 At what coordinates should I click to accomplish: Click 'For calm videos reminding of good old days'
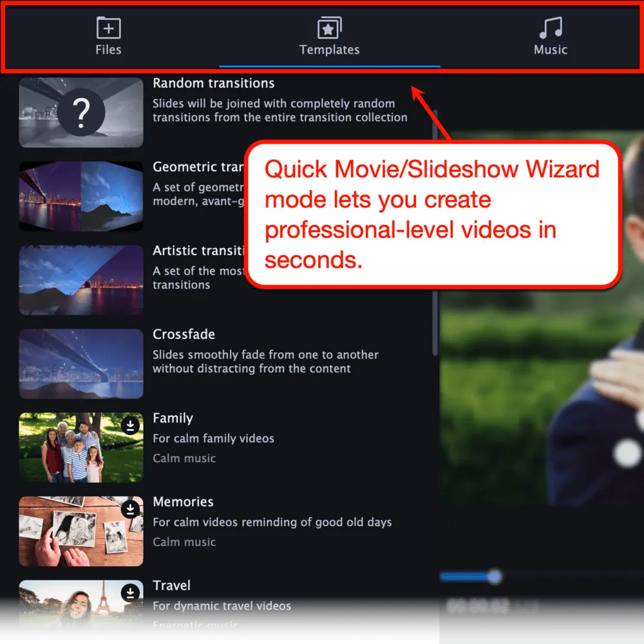(x=272, y=522)
